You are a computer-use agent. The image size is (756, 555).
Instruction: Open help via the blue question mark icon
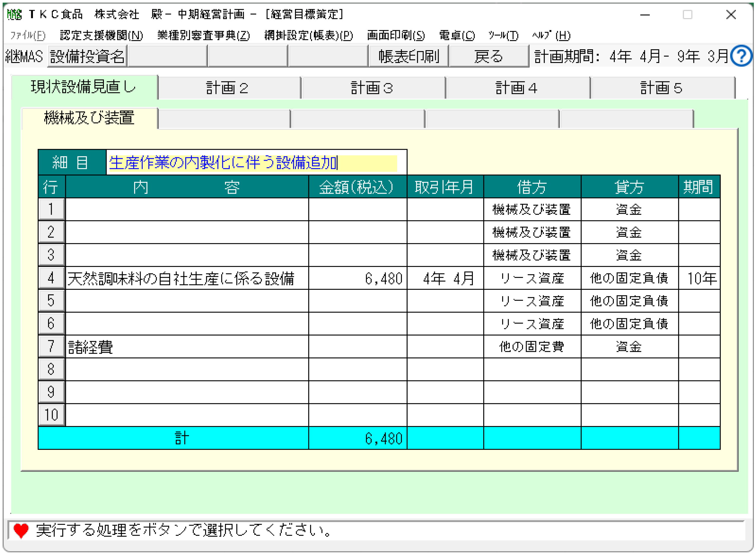[742, 56]
